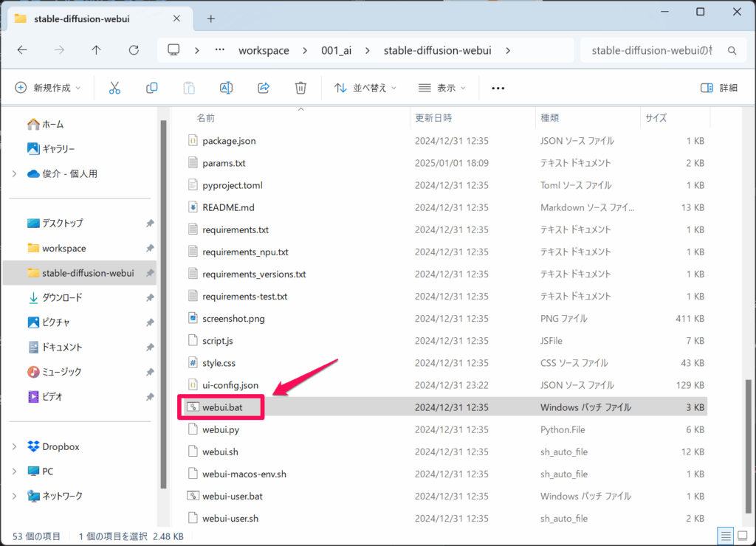Select the requirements_versions.txt file name
The image size is (756, 546).
254,274
